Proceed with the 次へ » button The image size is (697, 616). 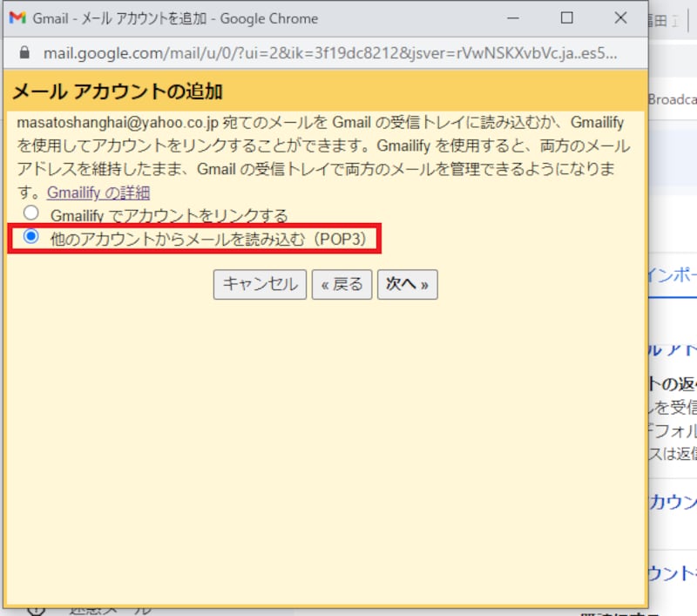407,284
